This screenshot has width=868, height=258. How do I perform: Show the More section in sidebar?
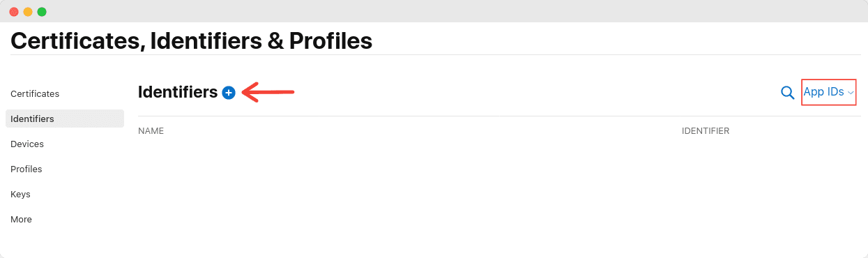[x=21, y=219]
